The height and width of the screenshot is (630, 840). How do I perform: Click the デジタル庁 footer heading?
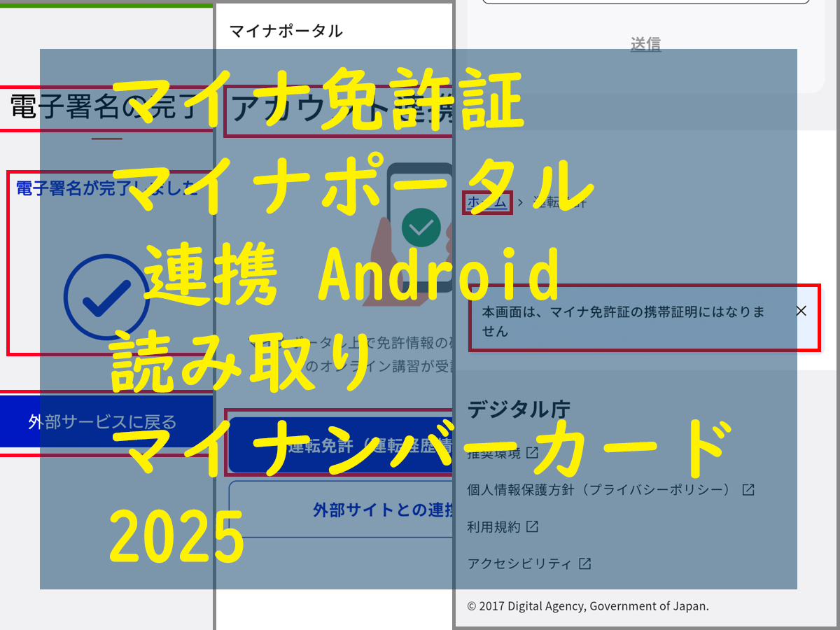(519, 409)
